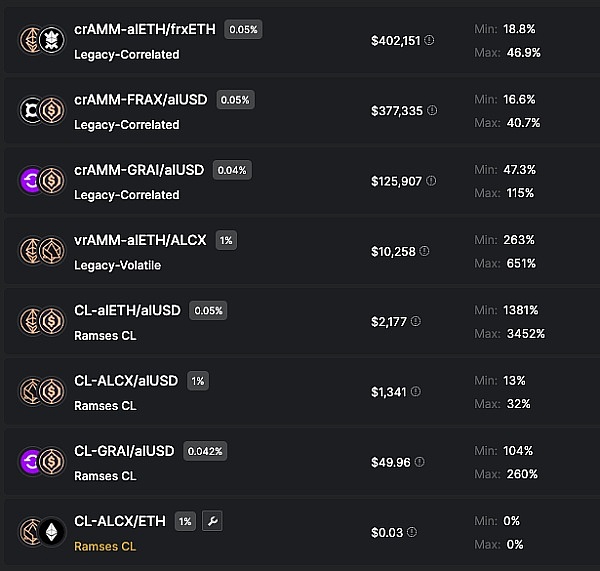The image size is (600, 571).
Task: Click the purple GRAI icon in crAMM-GRAI/alUSD row
Action: [33, 181]
